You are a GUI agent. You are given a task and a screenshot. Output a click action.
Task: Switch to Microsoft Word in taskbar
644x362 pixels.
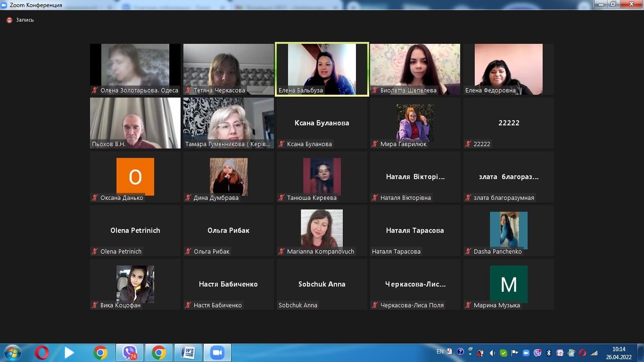click(x=188, y=353)
